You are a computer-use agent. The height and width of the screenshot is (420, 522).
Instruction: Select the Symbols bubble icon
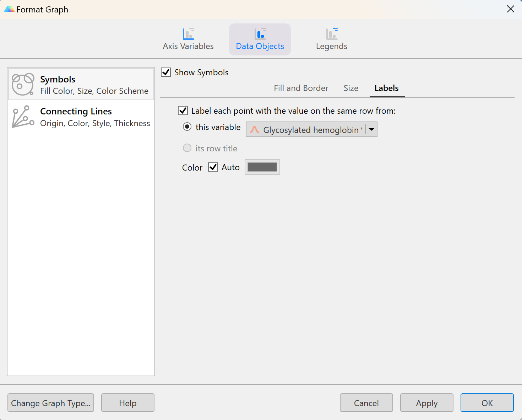(x=23, y=85)
